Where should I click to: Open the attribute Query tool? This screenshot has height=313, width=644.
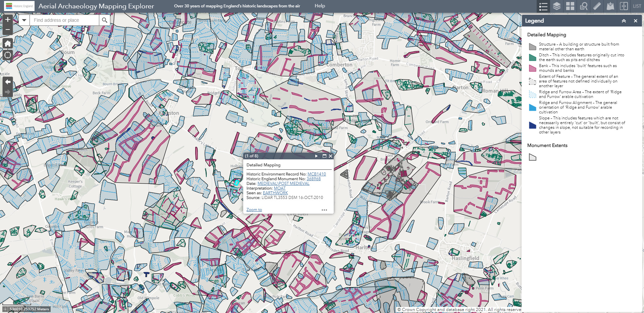pyautogui.click(x=583, y=6)
